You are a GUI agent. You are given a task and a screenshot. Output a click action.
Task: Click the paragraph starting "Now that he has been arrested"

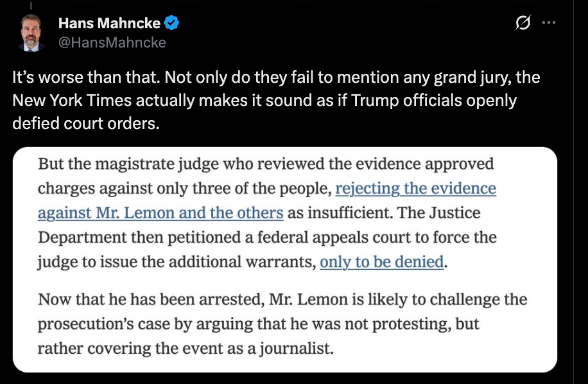point(282,324)
